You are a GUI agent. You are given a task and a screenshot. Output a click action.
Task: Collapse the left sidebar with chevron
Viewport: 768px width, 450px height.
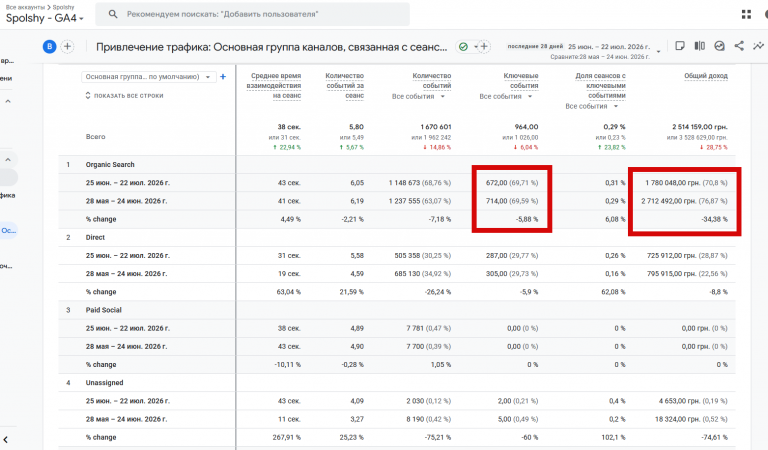point(5,440)
